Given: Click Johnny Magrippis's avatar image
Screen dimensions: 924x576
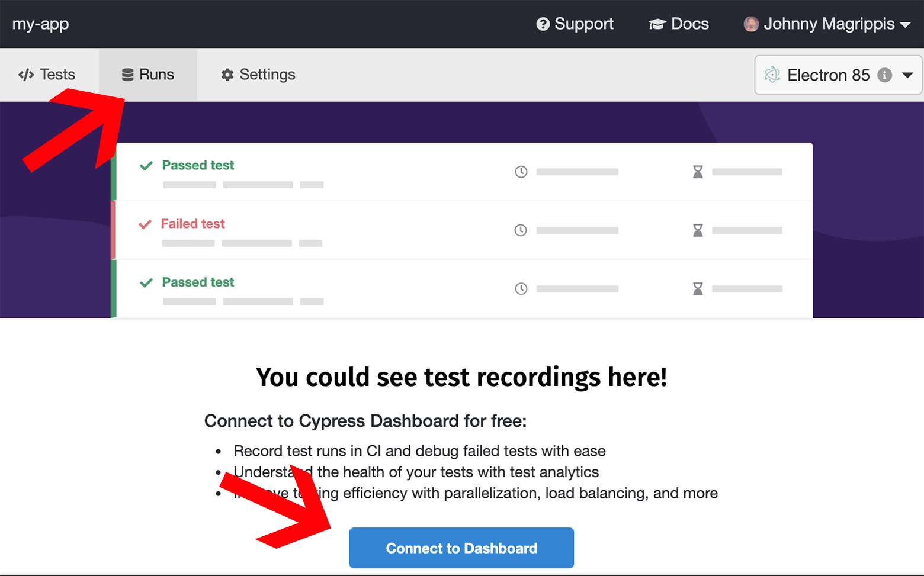Looking at the screenshot, I should pos(751,24).
